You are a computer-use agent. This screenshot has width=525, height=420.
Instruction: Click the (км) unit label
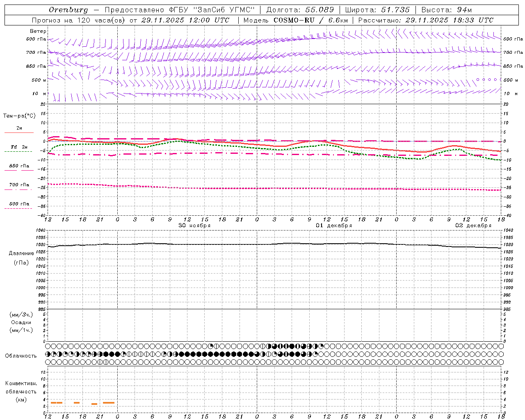pos(21,399)
